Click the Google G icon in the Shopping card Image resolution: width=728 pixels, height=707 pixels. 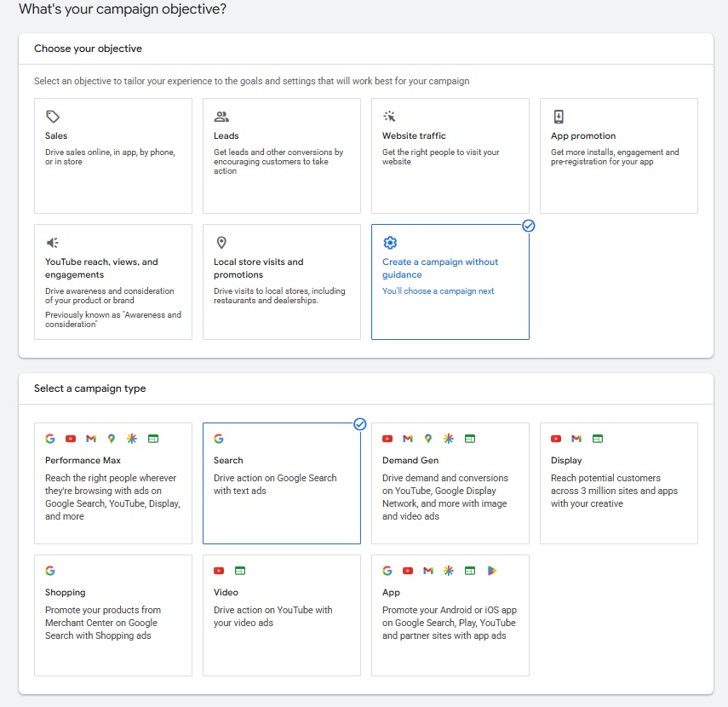click(x=50, y=571)
